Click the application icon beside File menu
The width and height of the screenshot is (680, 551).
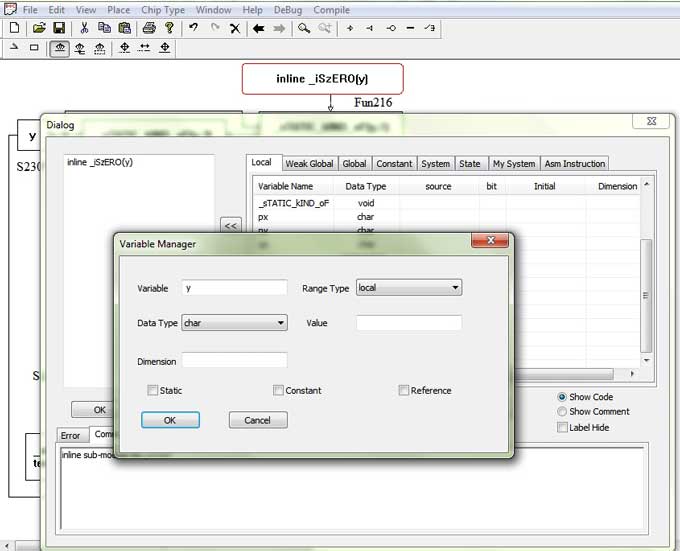[10, 9]
